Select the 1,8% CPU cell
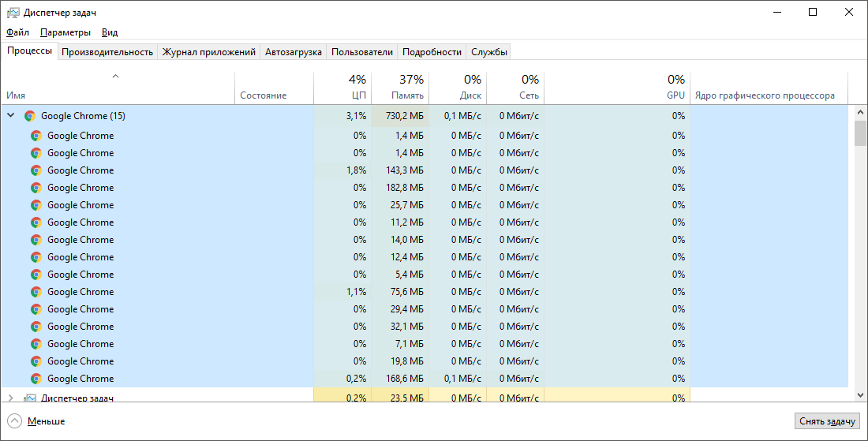 (x=342, y=170)
